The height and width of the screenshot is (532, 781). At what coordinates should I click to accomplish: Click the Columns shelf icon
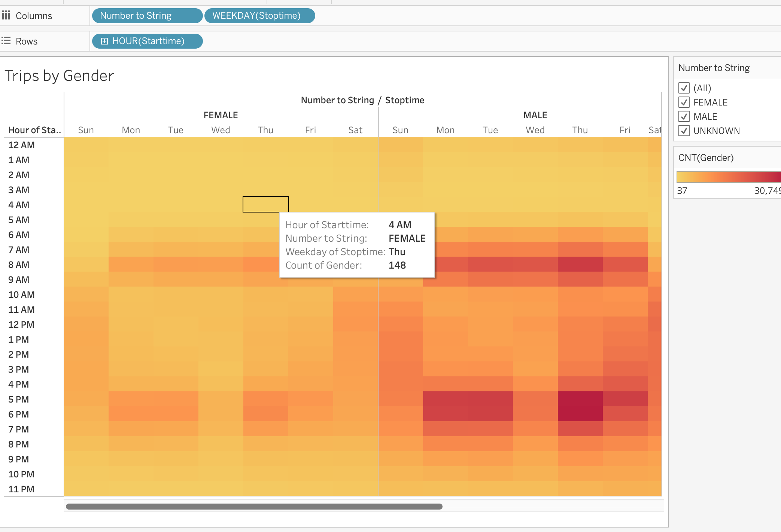tap(6, 15)
